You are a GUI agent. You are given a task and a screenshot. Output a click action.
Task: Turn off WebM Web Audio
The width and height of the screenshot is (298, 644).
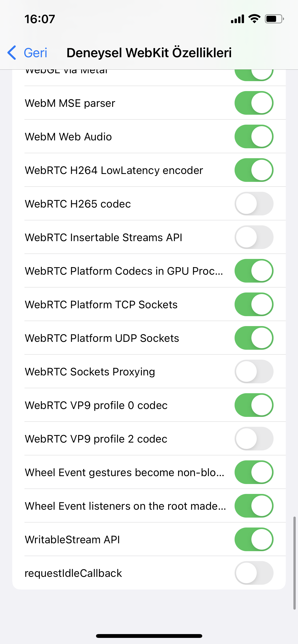coord(254,137)
